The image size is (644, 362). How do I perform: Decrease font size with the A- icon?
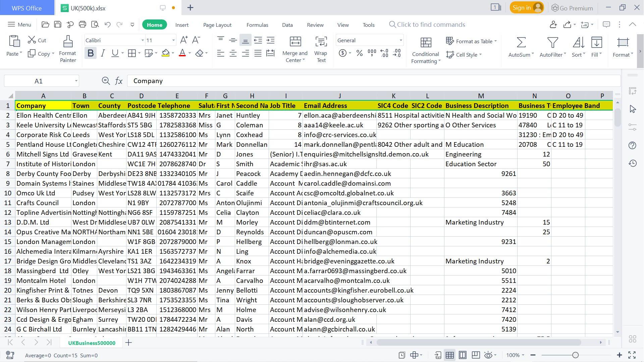[196, 40]
